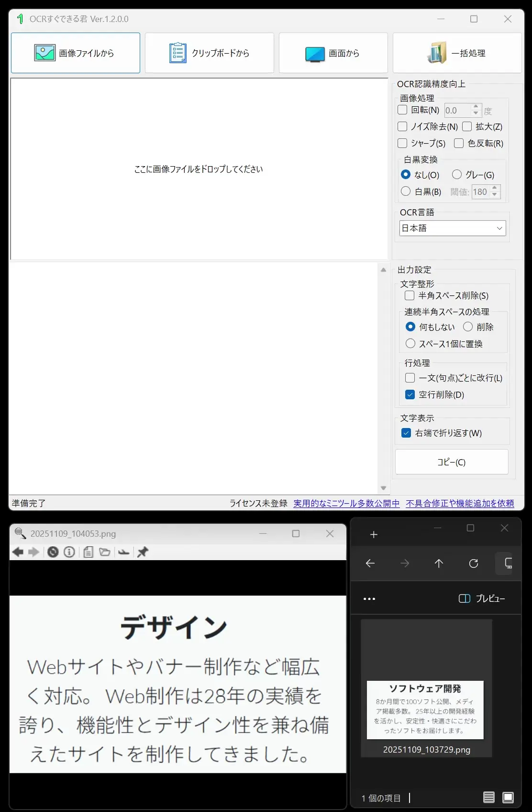This screenshot has width=532, height=812.
Task: Select なし(O) radio button
Action: [406, 174]
